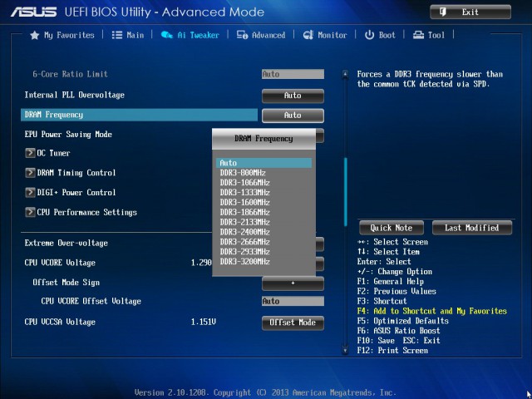This screenshot has height=399, width=532.
Task: Click the CPU VCCSA Voltage 1.151V value
Action: 203,322
